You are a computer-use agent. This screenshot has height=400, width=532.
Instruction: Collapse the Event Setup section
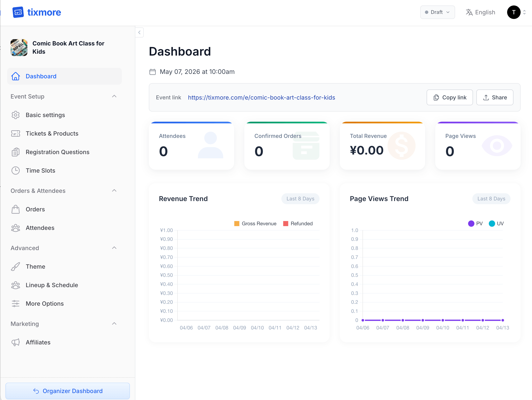pos(114,96)
